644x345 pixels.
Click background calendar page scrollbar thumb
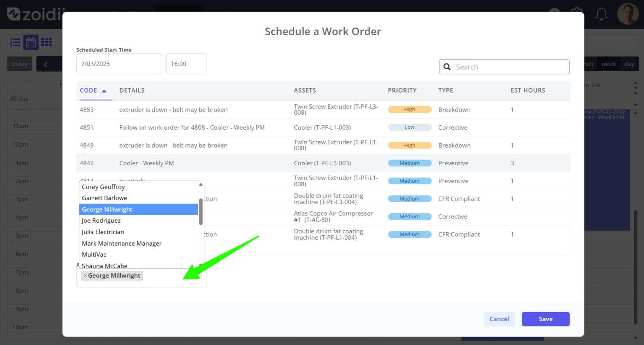pyautogui.click(x=635, y=267)
